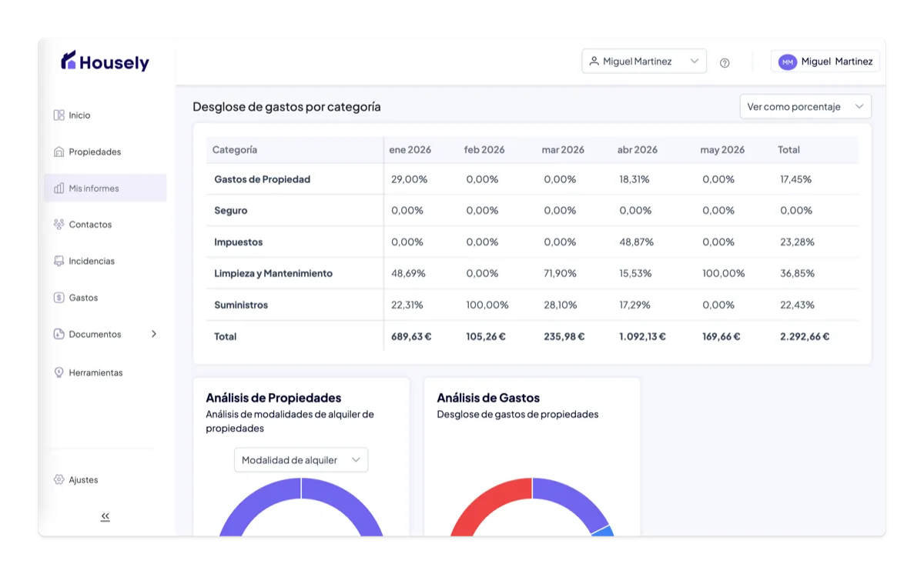Screen dimensions: 924x574
Task: Click the Gastos dollar icon
Action: point(59,298)
